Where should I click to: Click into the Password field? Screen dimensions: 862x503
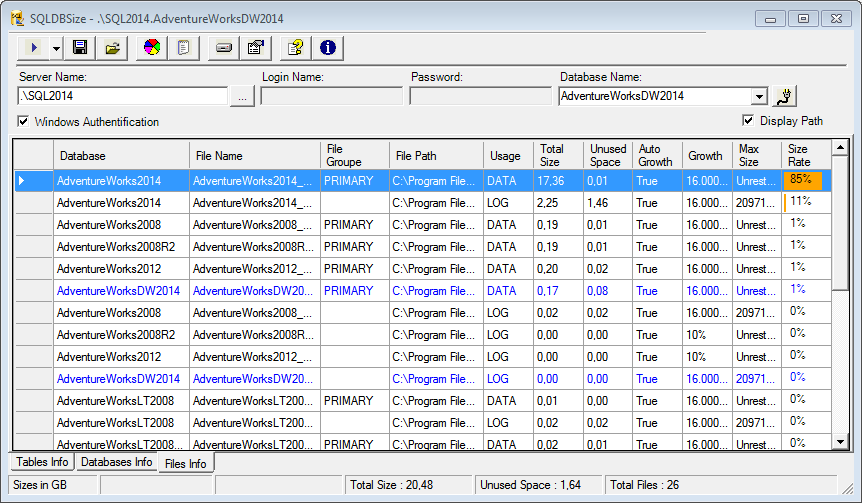point(480,96)
